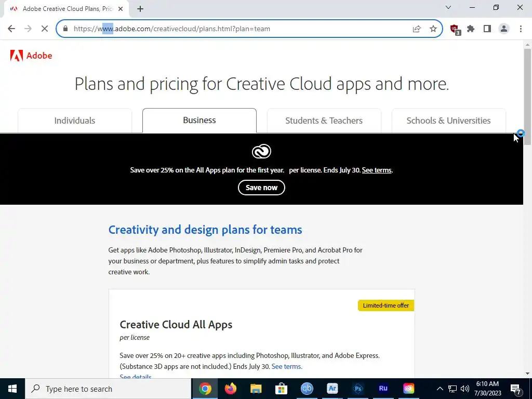The width and height of the screenshot is (532, 399).
Task: Click the Chrome icon in the taskbar
Action: (x=205, y=389)
